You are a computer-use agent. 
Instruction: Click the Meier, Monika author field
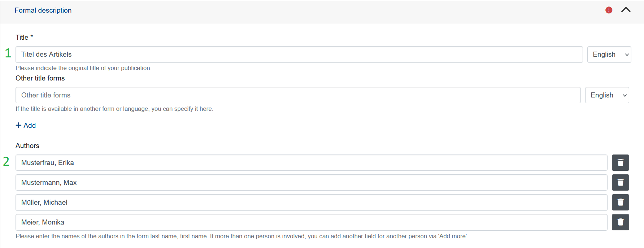(311, 222)
